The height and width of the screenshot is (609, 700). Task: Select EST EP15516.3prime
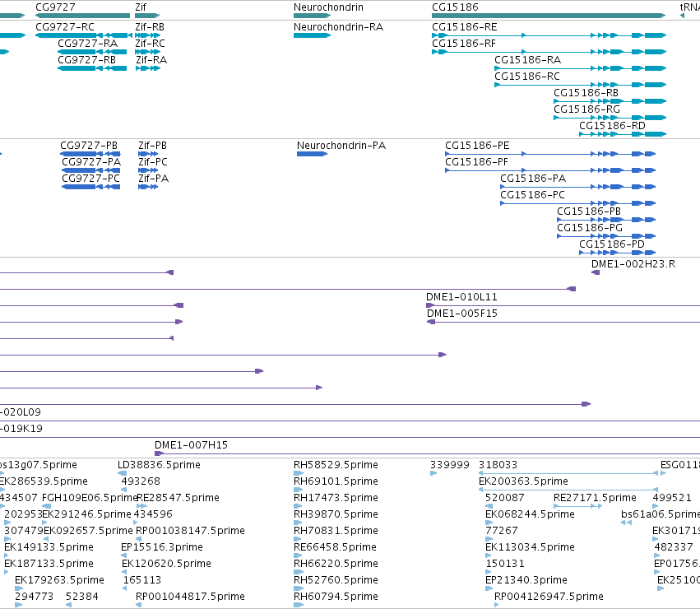[162, 548]
